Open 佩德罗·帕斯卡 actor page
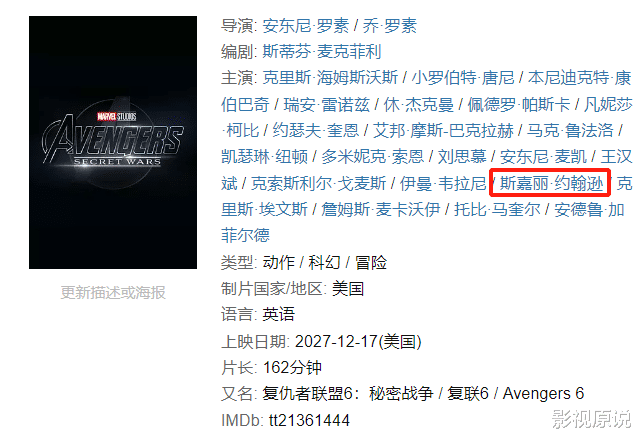 (519, 105)
